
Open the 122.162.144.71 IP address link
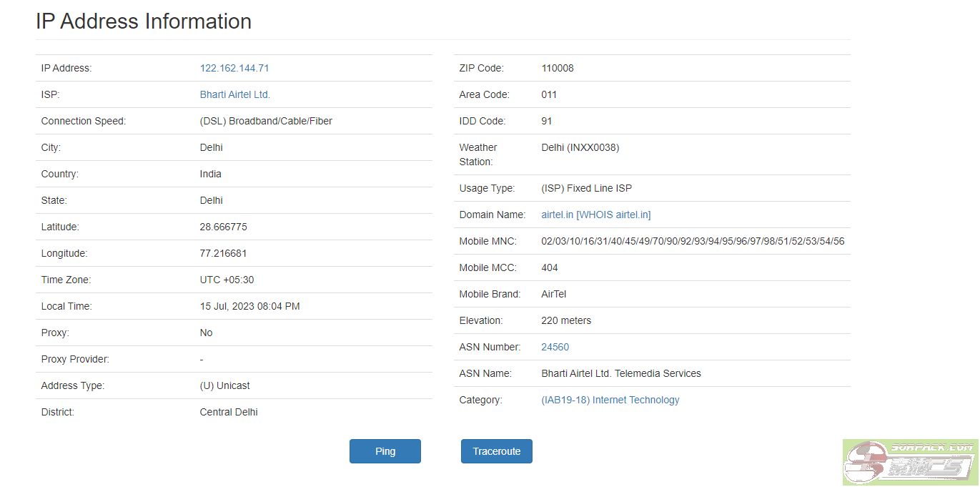click(234, 68)
